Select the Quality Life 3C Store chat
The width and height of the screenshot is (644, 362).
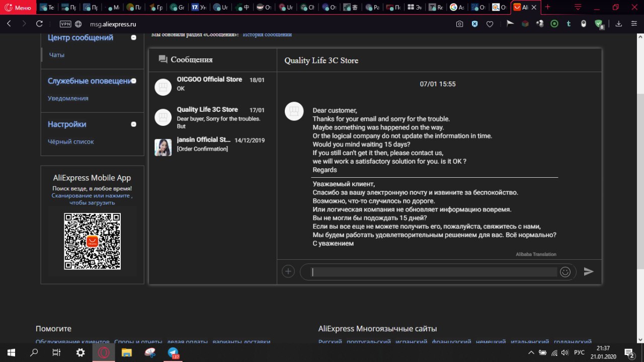pos(213,117)
